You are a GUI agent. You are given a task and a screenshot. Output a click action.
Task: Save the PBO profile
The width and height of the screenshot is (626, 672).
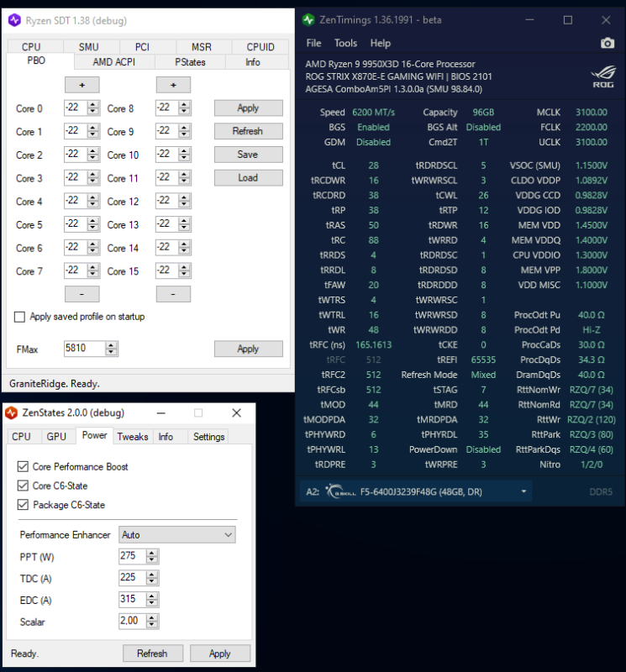coord(248,155)
